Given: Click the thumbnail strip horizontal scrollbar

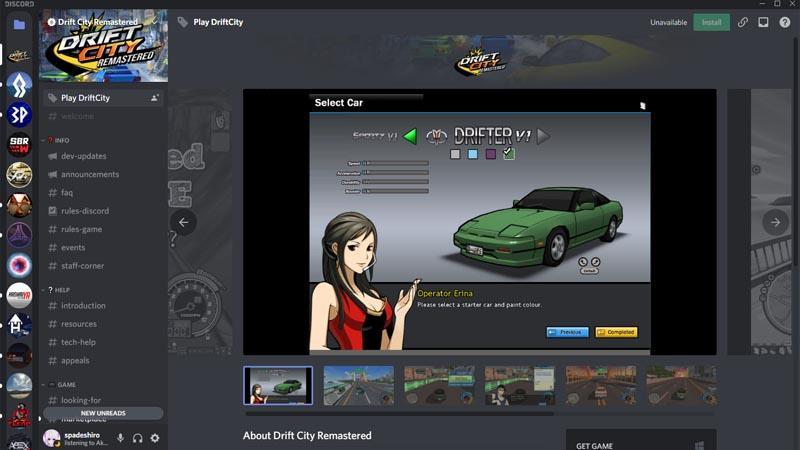Looking at the screenshot, I should [399, 414].
